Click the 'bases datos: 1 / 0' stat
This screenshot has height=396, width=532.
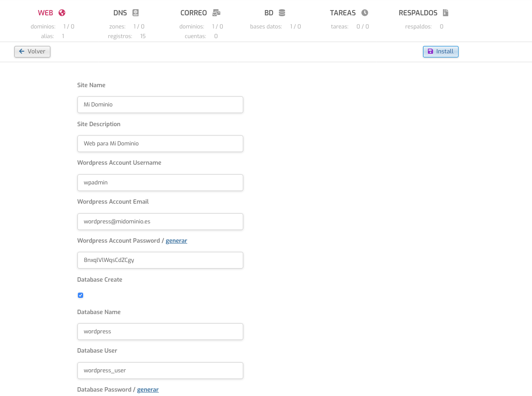[276, 27]
